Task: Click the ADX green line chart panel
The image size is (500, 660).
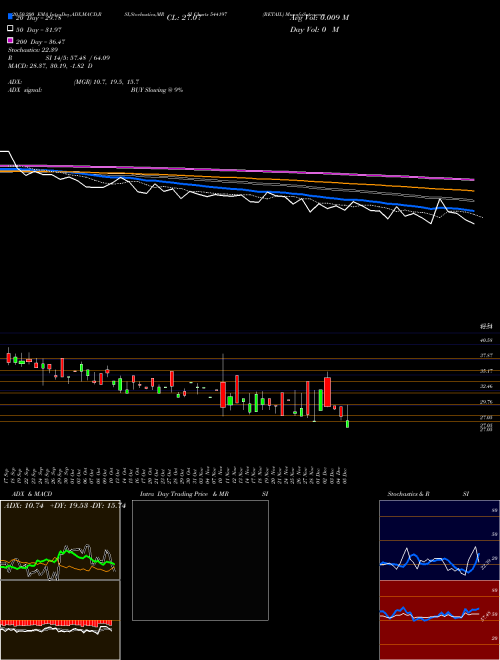Action: [x=60, y=540]
